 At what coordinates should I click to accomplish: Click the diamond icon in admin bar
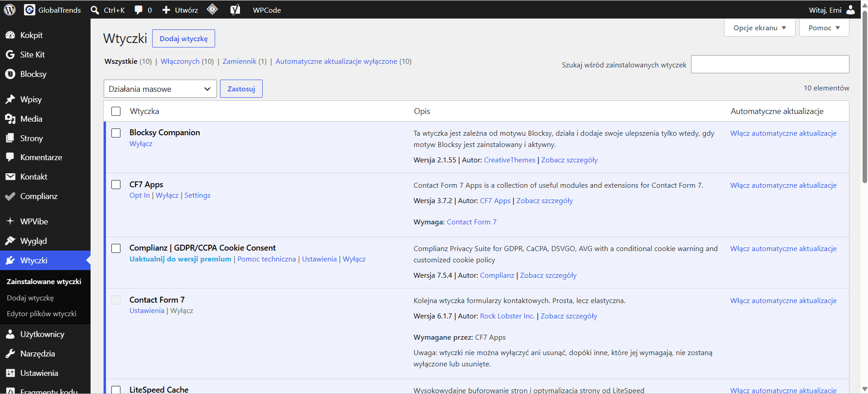212,9
